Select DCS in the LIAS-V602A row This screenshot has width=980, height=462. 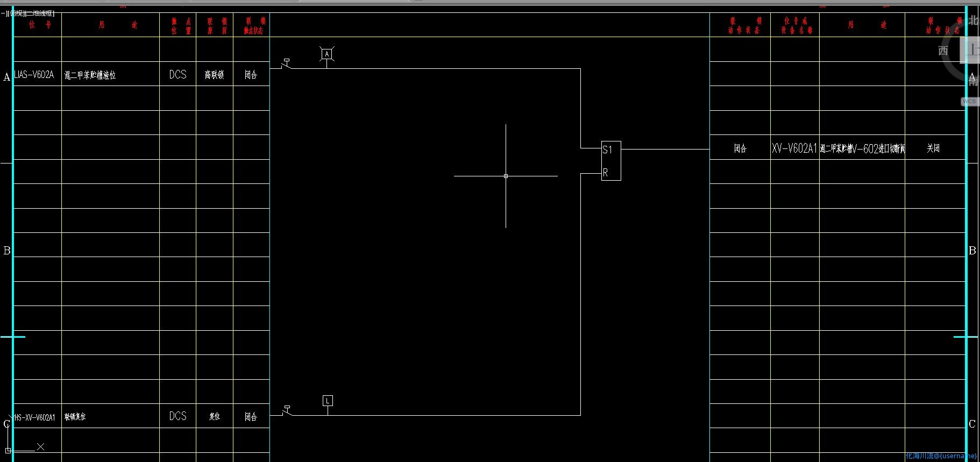tap(177, 75)
